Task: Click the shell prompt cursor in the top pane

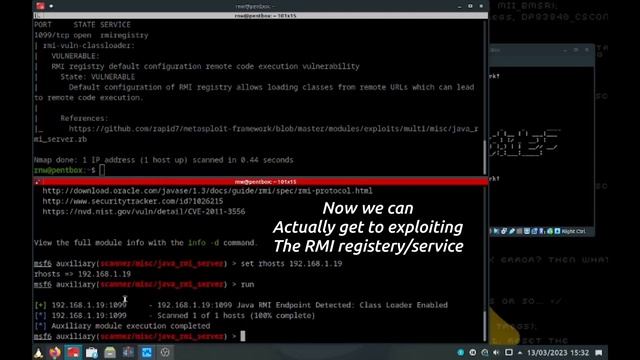Action: 102,170
